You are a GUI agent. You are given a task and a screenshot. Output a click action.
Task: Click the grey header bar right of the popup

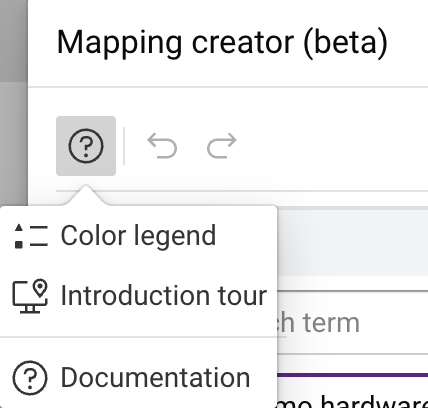(353, 242)
